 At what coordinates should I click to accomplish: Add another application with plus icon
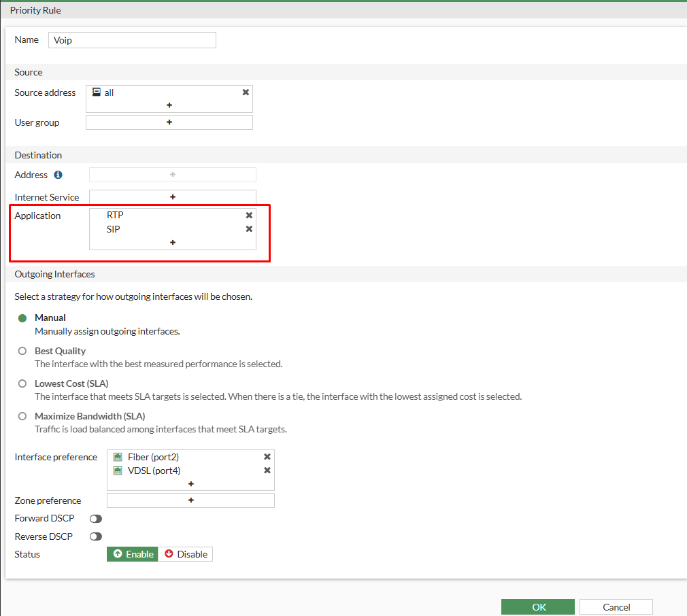coord(173,242)
